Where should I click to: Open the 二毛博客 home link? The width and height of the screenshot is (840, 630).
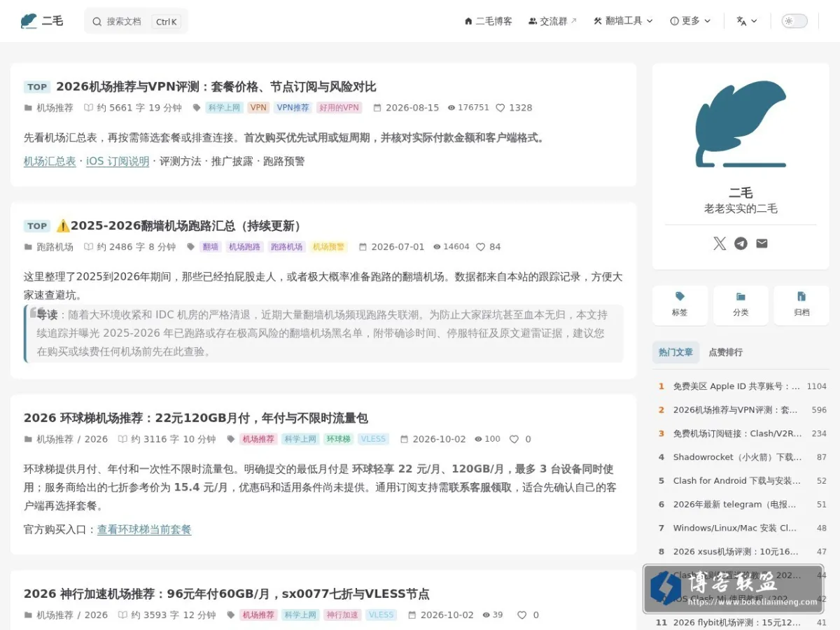coord(488,21)
